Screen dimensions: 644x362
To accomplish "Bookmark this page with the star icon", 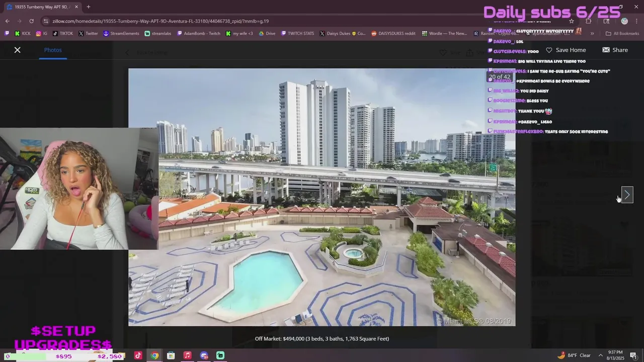I will (572, 21).
